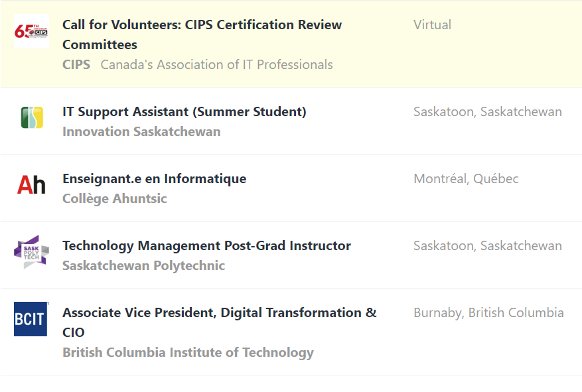Open IT Support Assistant (Summer Student) job
Viewport: 582px width, 392px height.
point(184,111)
